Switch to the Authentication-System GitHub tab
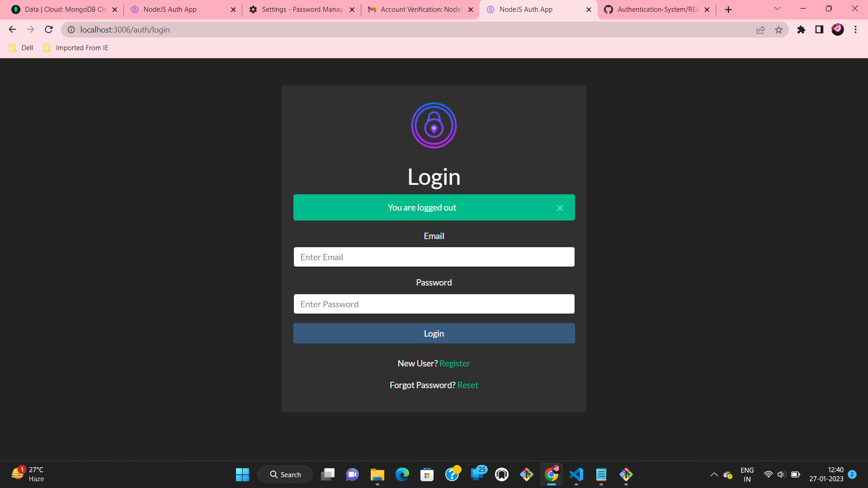This screenshot has width=868, height=488. (656, 9)
